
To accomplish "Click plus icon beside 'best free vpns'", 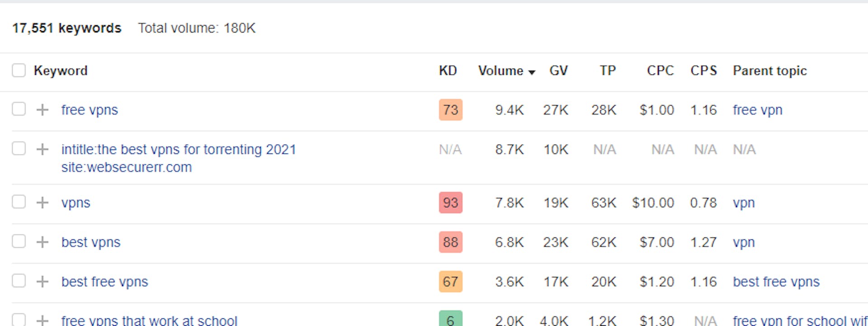I will point(42,282).
